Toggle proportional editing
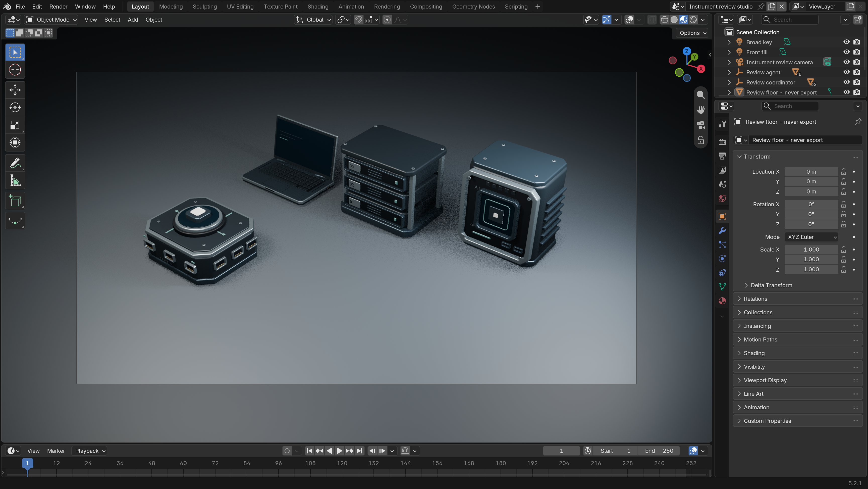Viewport: 868px width, 489px height. coord(387,20)
